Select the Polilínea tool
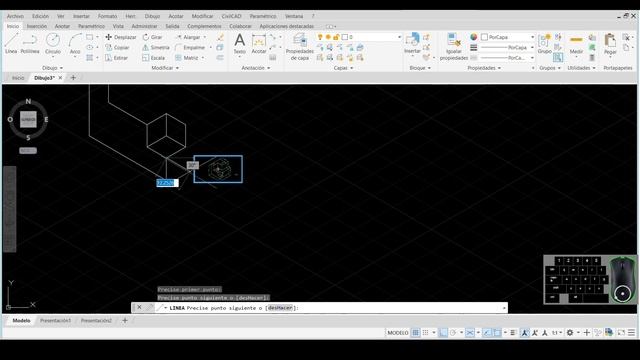Viewport: 640px width, 360px height. tap(30, 44)
